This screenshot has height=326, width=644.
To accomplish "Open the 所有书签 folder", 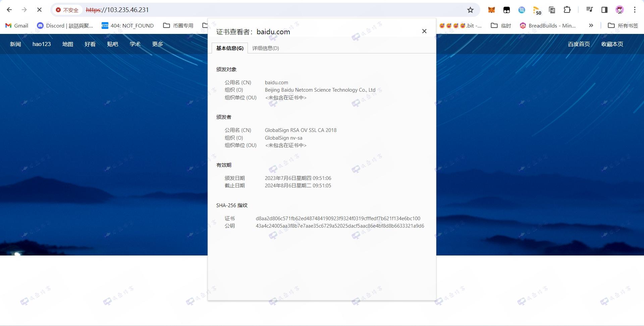I will [x=623, y=26].
